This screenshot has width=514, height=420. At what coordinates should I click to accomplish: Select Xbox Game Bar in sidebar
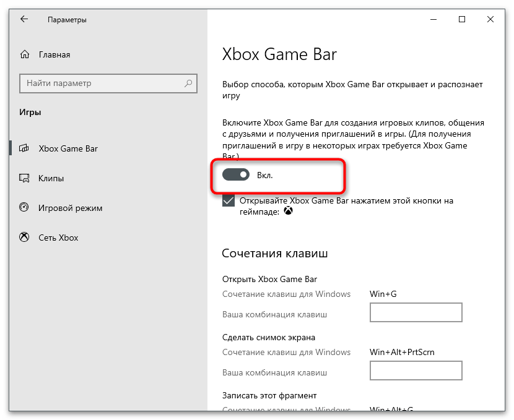[x=68, y=148]
